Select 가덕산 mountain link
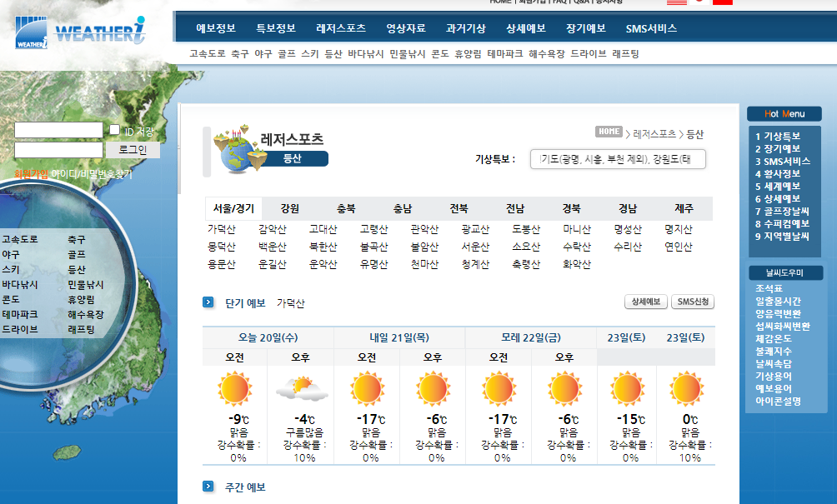Viewport: 837px width, 504px height. 222,229
